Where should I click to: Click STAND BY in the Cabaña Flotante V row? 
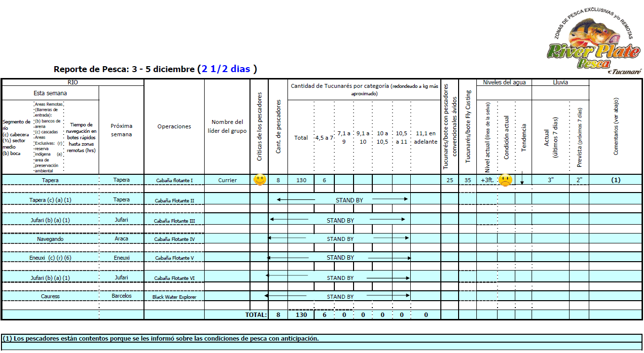(340, 258)
